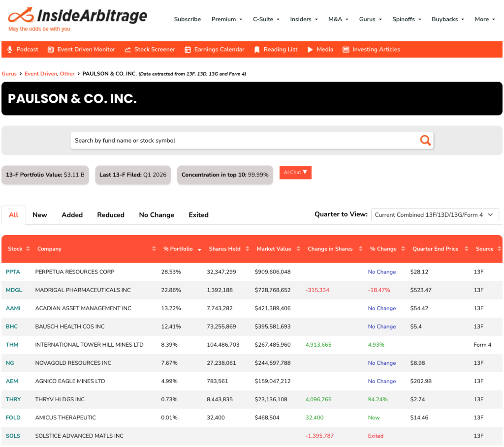Click the fund or symbol search field

coord(252,140)
